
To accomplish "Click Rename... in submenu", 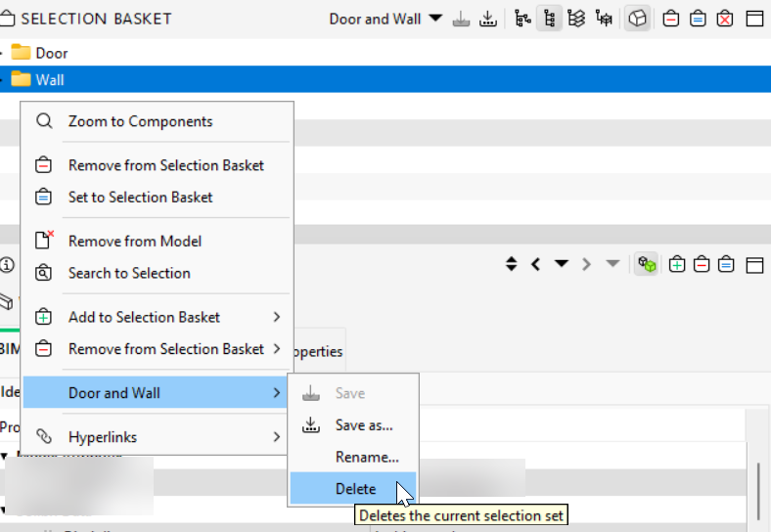I will tap(353, 457).
